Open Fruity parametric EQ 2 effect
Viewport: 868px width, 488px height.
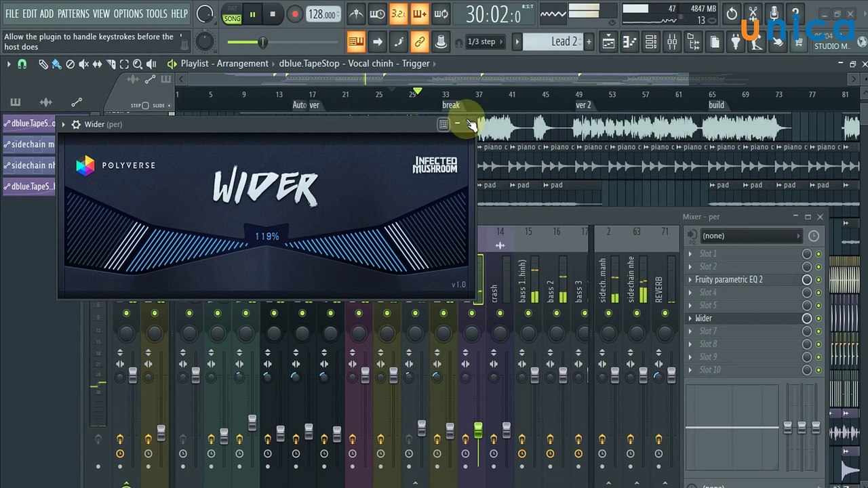[728, 279]
